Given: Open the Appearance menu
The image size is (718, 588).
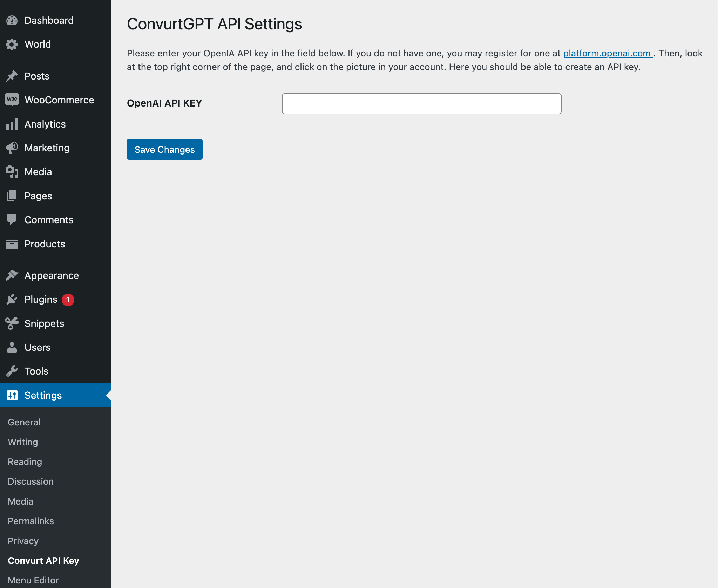Looking at the screenshot, I should click(56, 275).
